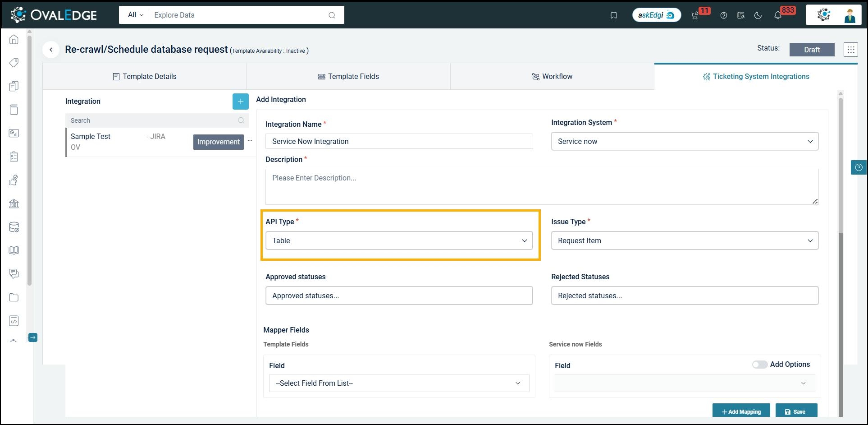868x425 pixels.
Task: Click the Save button
Action: (x=796, y=411)
